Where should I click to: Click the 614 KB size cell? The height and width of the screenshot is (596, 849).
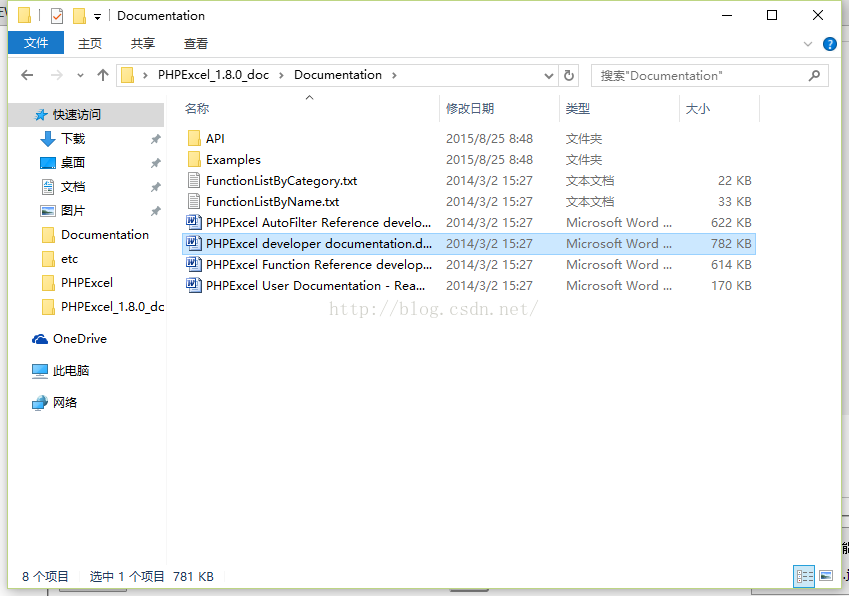pos(731,265)
